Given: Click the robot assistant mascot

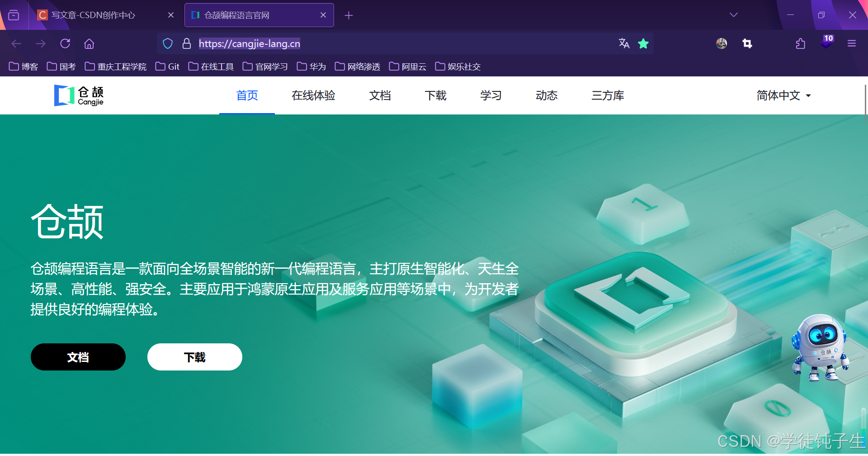Looking at the screenshot, I should coord(821,347).
